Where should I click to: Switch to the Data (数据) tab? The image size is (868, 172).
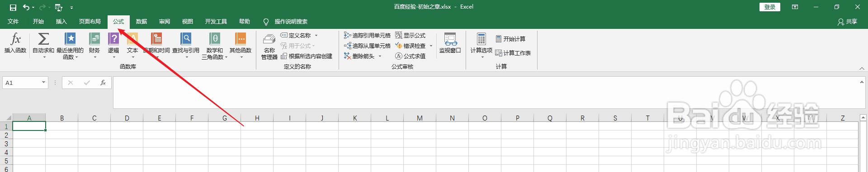coord(142,22)
